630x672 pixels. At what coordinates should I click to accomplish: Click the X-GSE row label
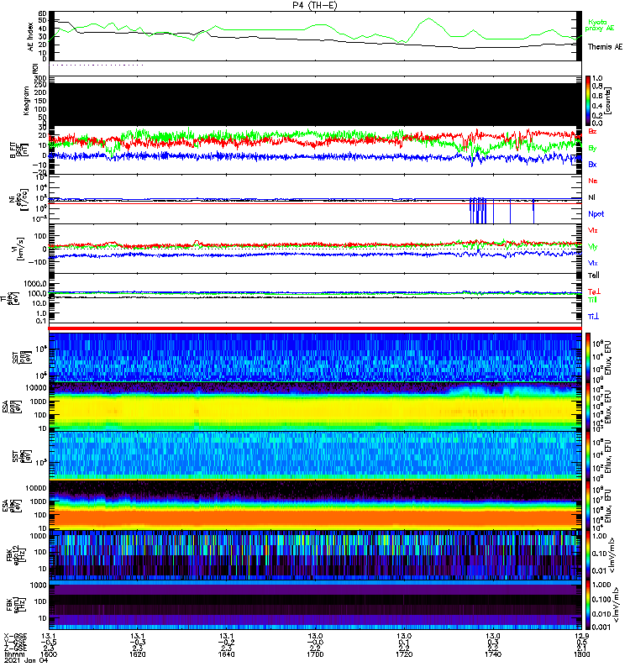[x=15, y=637]
